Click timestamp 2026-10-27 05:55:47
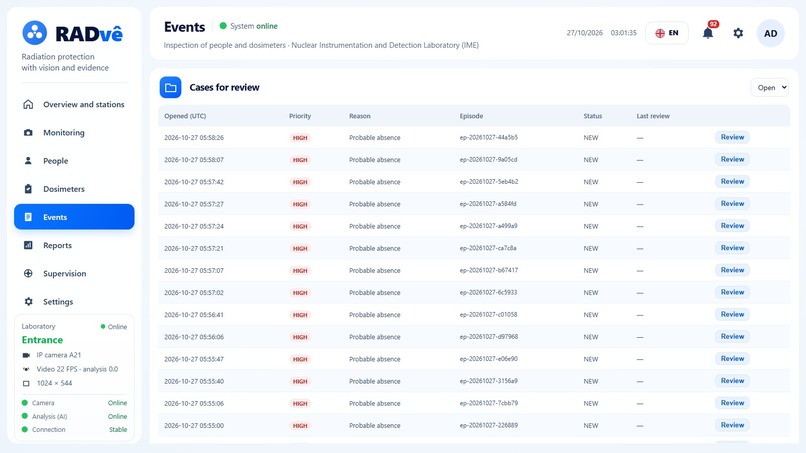 (194, 359)
